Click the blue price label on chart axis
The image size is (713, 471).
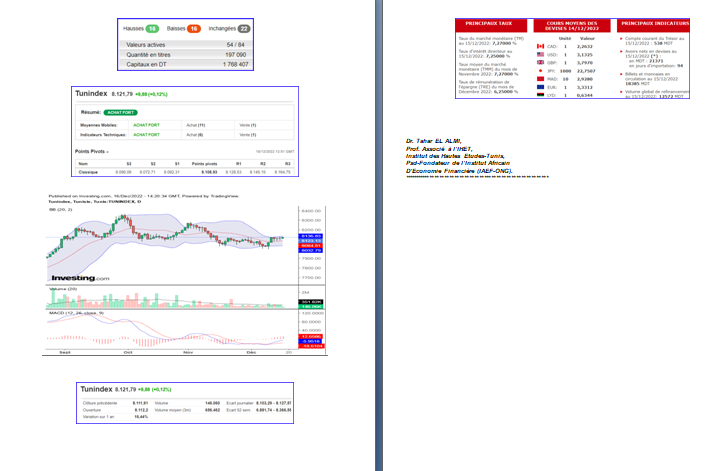pos(312,235)
